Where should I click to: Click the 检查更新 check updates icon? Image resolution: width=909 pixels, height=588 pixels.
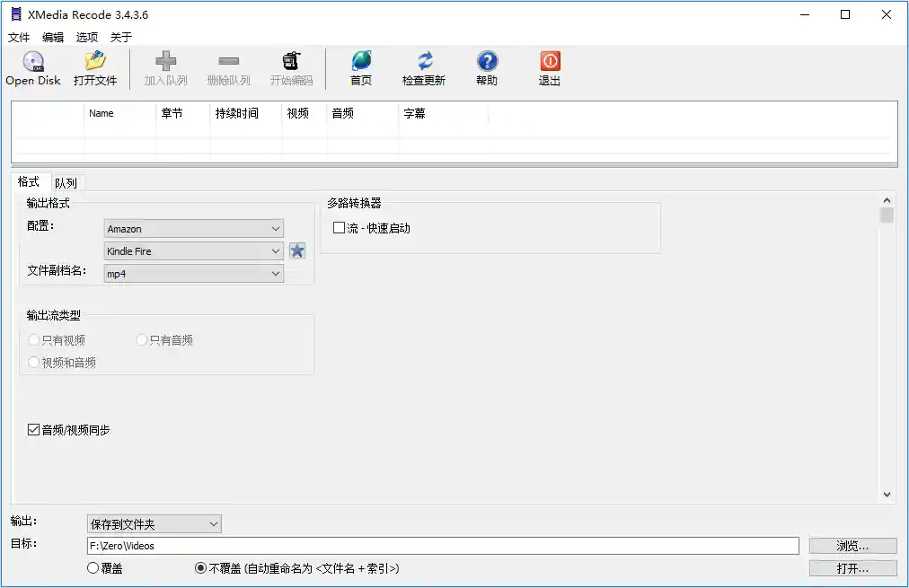(x=424, y=61)
